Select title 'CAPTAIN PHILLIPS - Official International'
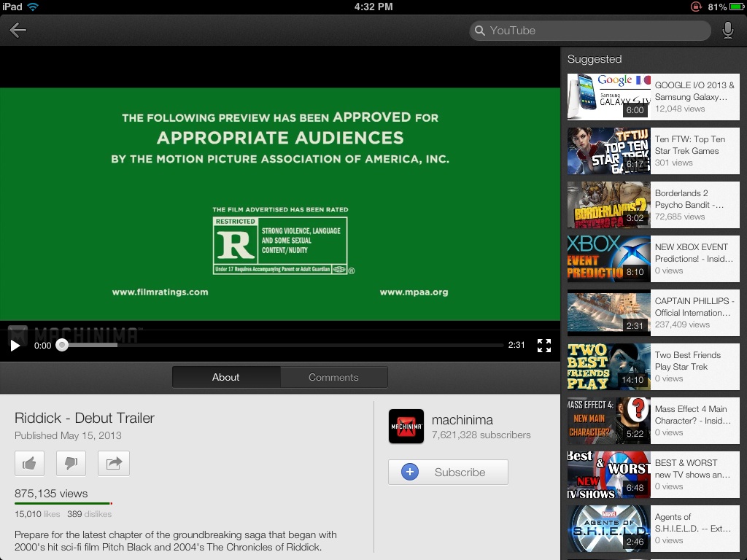The height and width of the screenshot is (560, 747). [x=694, y=307]
